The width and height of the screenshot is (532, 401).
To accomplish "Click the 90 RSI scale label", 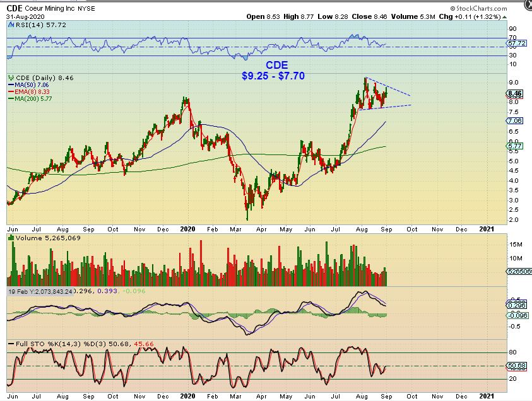I will [x=512, y=29].
